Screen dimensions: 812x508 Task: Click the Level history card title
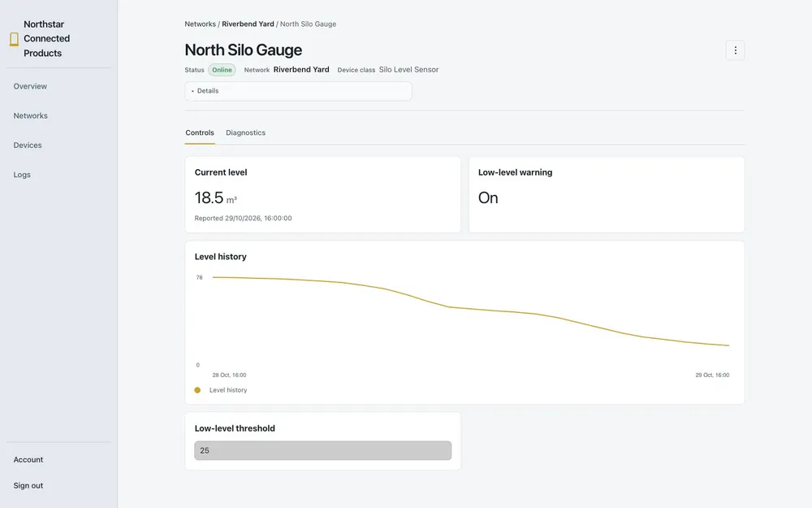tap(221, 257)
